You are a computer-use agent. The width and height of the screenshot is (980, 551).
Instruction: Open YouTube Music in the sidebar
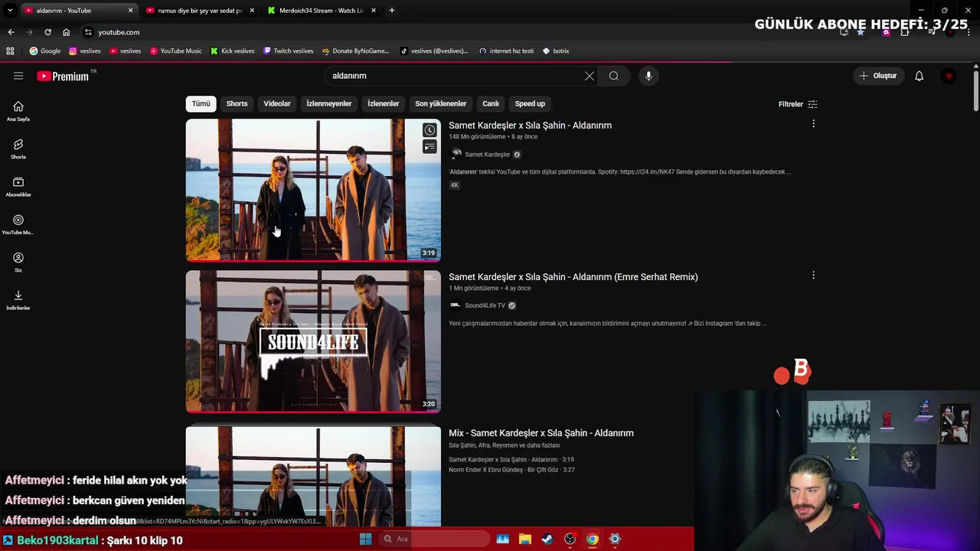point(18,224)
